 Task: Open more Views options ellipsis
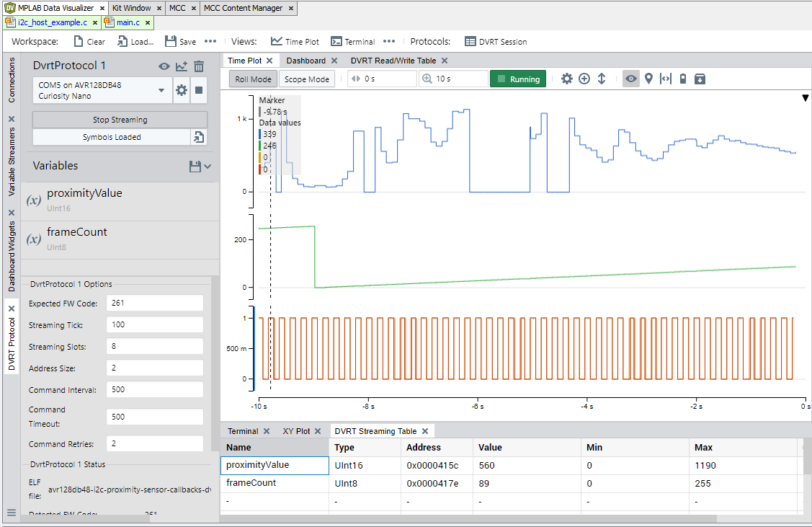[389, 42]
